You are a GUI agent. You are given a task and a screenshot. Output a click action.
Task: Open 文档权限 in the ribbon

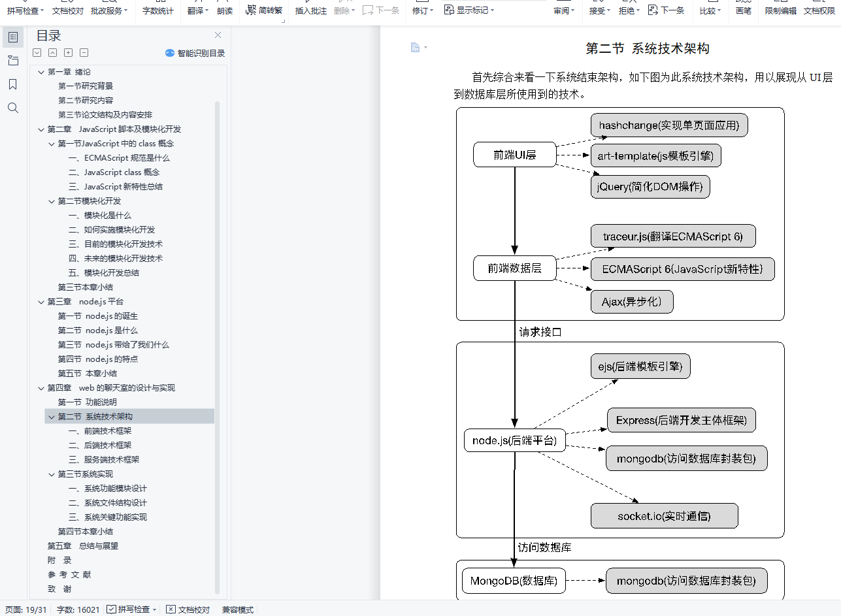tap(819, 10)
